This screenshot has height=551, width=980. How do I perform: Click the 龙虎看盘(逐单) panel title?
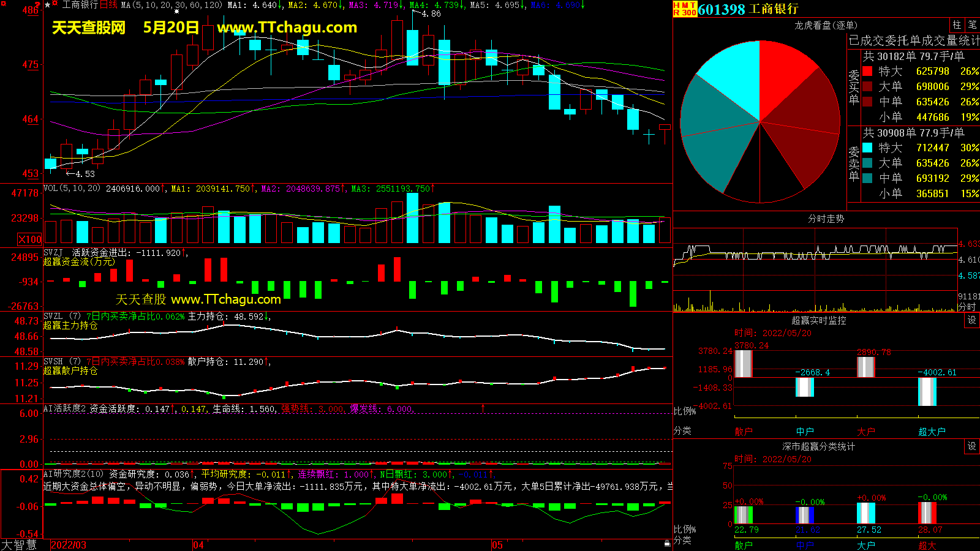[x=826, y=25]
